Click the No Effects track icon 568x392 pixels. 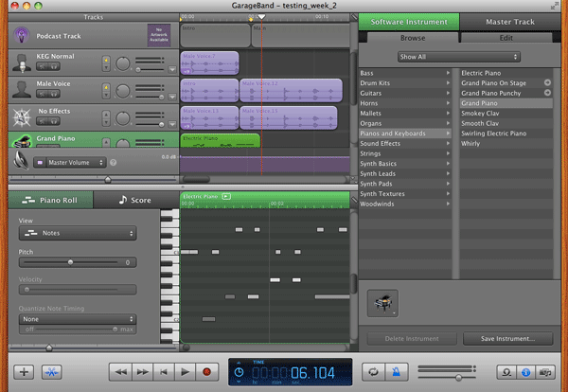(22, 117)
